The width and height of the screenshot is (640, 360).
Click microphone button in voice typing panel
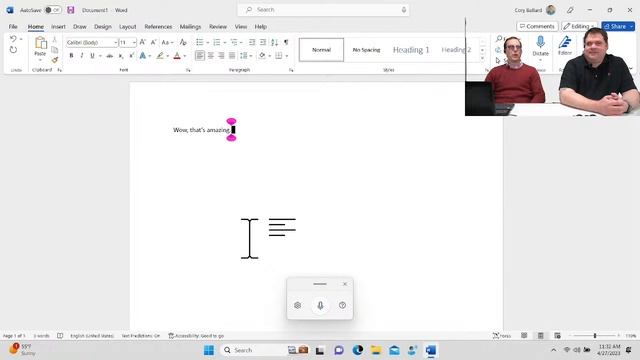[320, 305]
